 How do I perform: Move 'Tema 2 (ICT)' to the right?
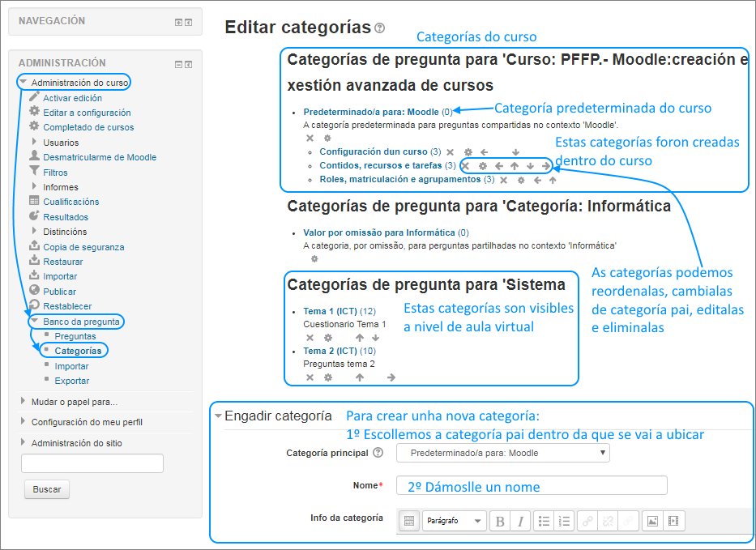(390, 376)
